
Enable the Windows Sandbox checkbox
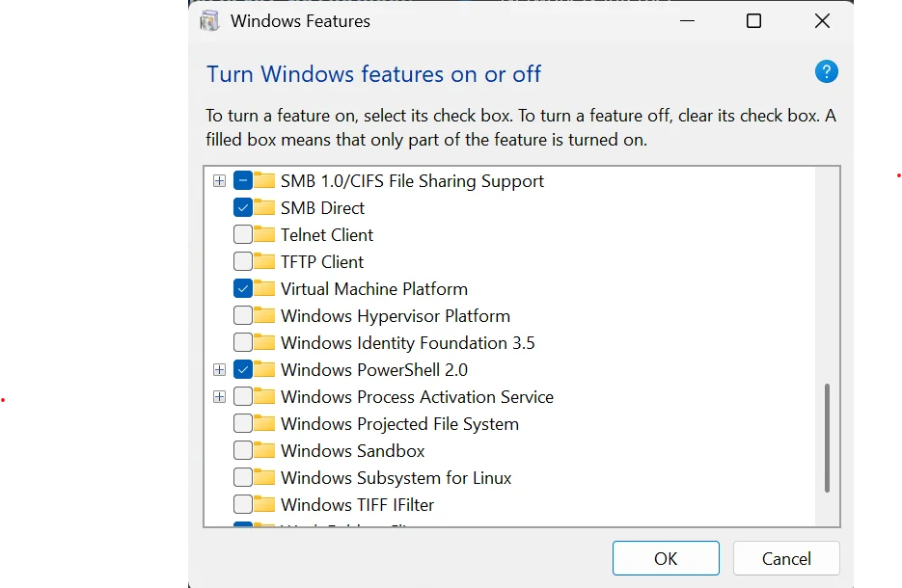click(243, 450)
